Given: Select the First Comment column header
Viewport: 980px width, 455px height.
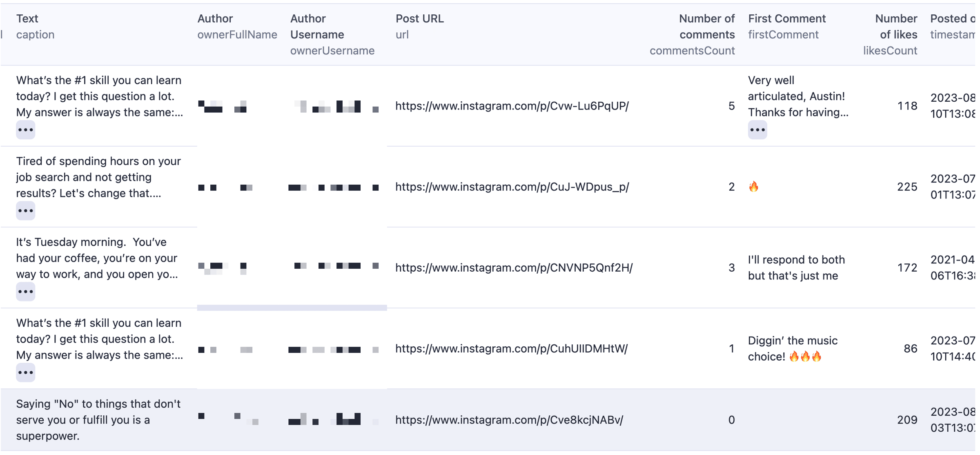Looking at the screenshot, I should 787,27.
